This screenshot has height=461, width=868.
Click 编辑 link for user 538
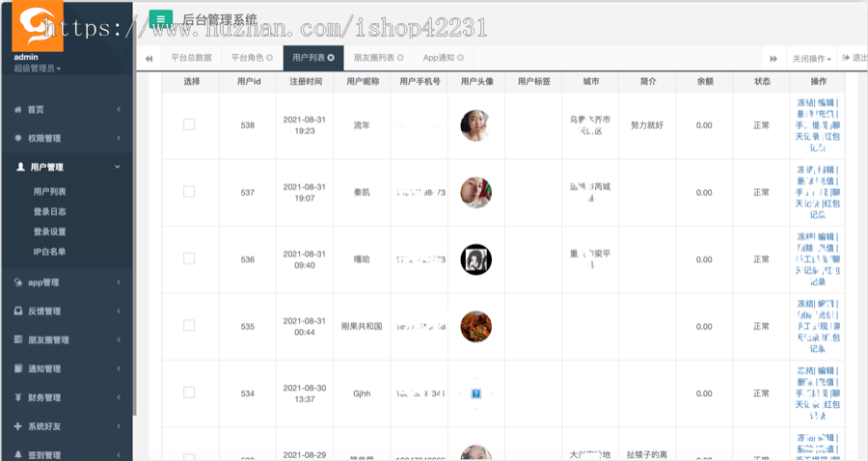[x=826, y=102]
